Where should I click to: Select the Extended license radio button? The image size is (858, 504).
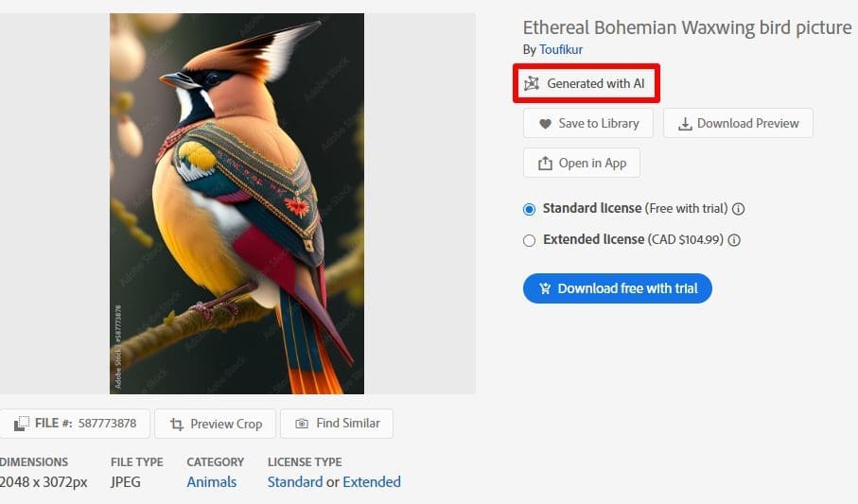(530, 240)
